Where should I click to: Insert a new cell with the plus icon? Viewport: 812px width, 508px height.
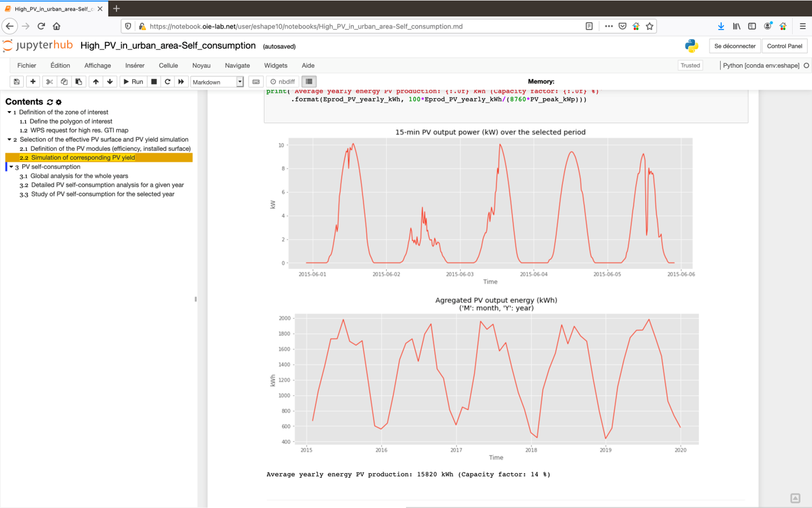click(32, 81)
